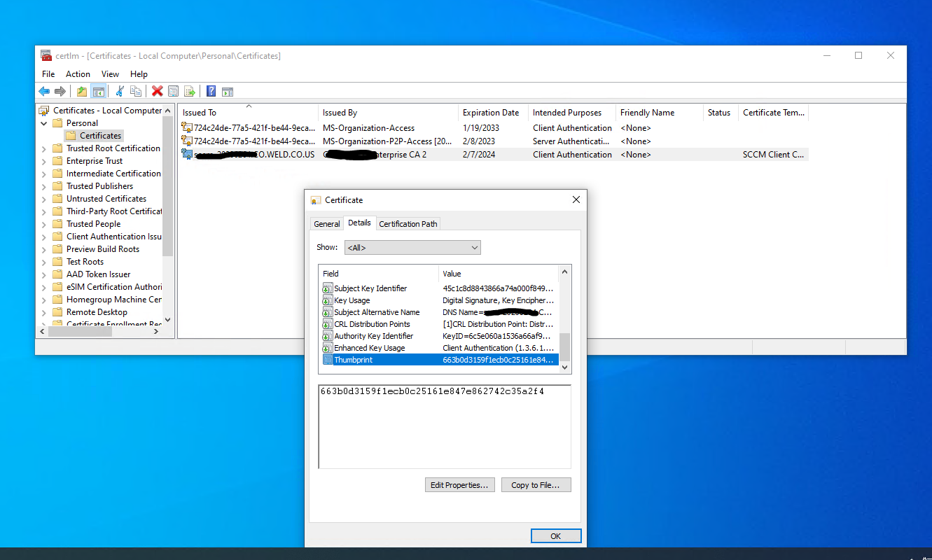
Task: Click the Help question-mark icon
Action: click(211, 91)
